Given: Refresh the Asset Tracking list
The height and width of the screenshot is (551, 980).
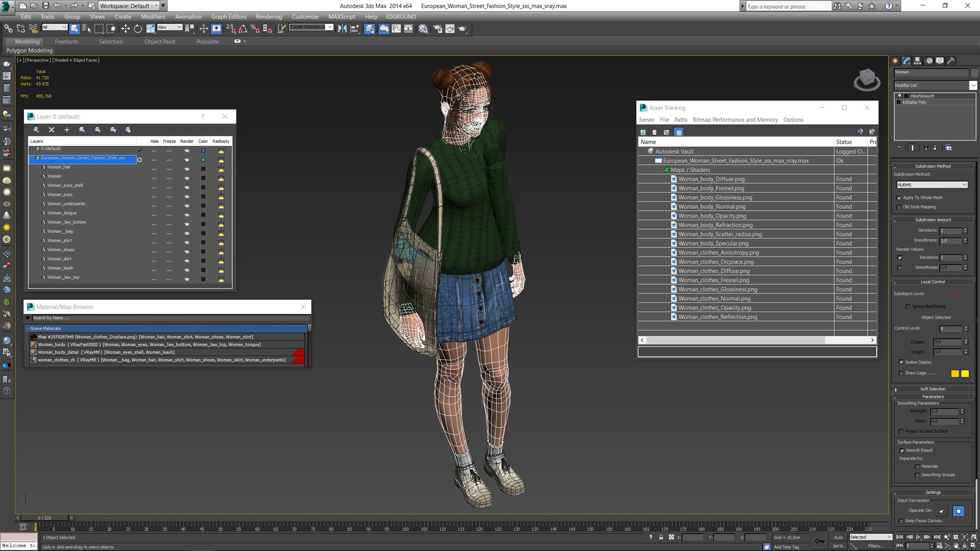Looking at the screenshot, I should tap(643, 132).
